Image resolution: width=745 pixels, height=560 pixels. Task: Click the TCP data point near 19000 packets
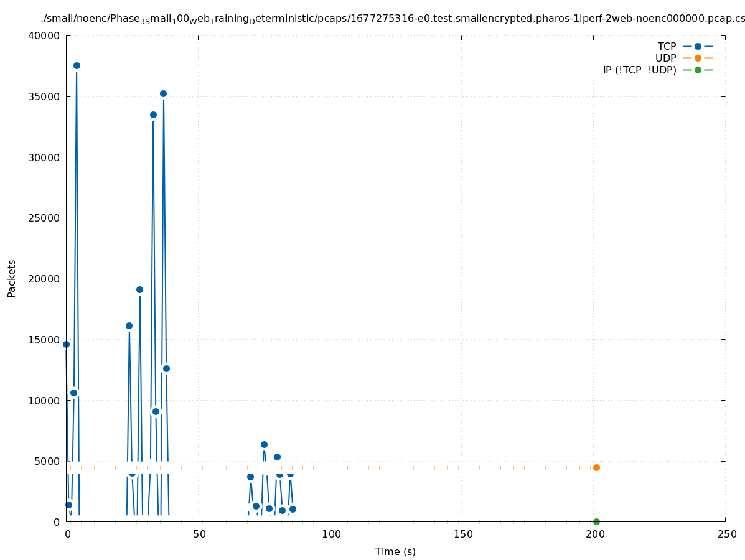click(139, 289)
